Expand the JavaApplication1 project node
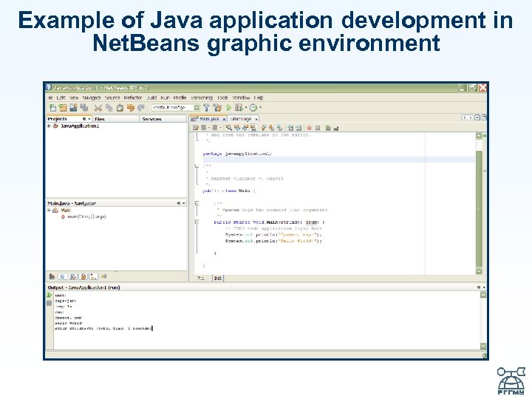 49,126
